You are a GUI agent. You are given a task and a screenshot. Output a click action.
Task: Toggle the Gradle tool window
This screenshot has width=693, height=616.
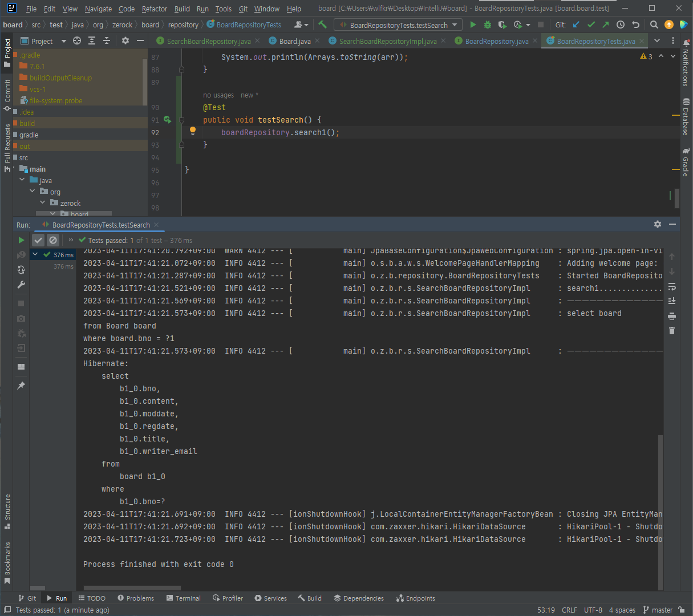686,162
